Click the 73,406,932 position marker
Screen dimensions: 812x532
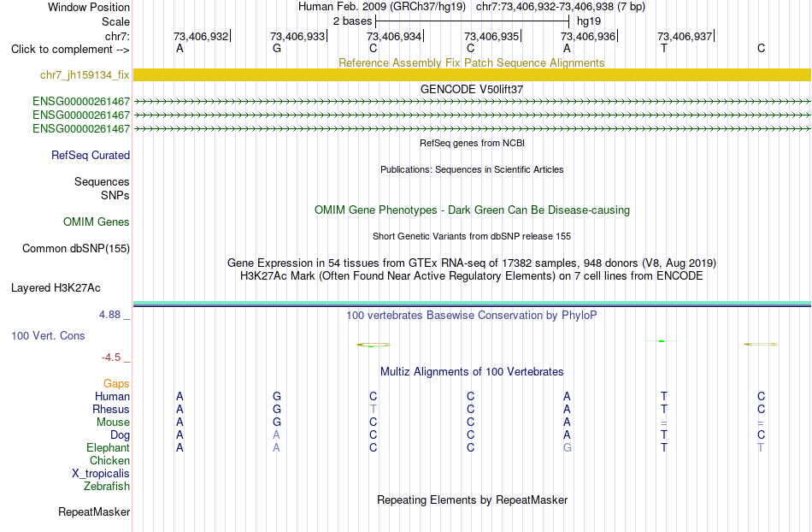tap(202, 36)
